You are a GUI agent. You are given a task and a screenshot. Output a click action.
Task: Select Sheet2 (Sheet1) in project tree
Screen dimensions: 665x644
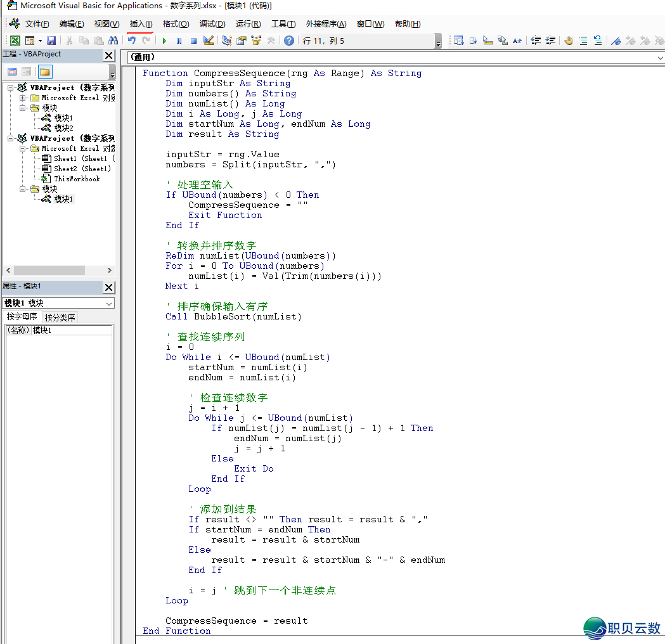coord(82,169)
